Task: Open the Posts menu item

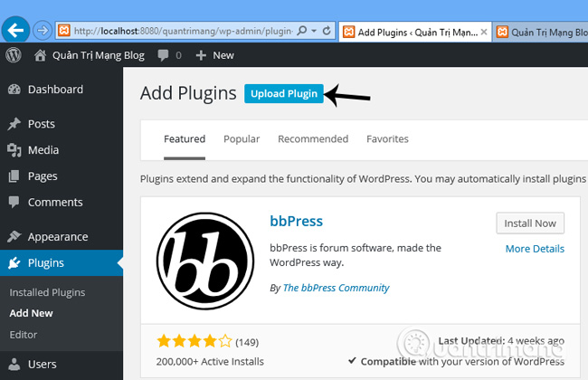Action: (x=42, y=124)
